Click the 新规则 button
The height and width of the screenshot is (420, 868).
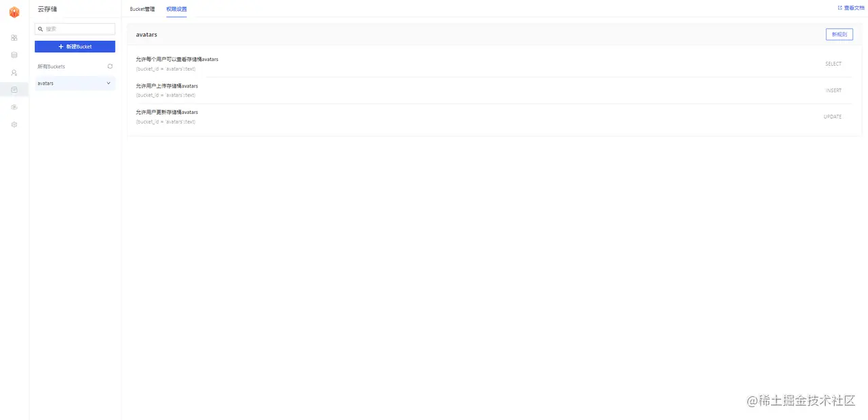(x=839, y=34)
